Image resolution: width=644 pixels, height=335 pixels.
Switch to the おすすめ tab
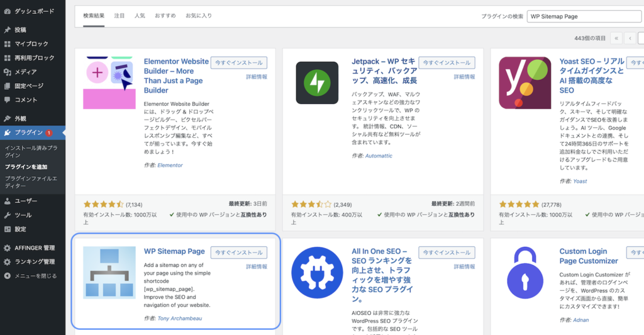click(165, 16)
